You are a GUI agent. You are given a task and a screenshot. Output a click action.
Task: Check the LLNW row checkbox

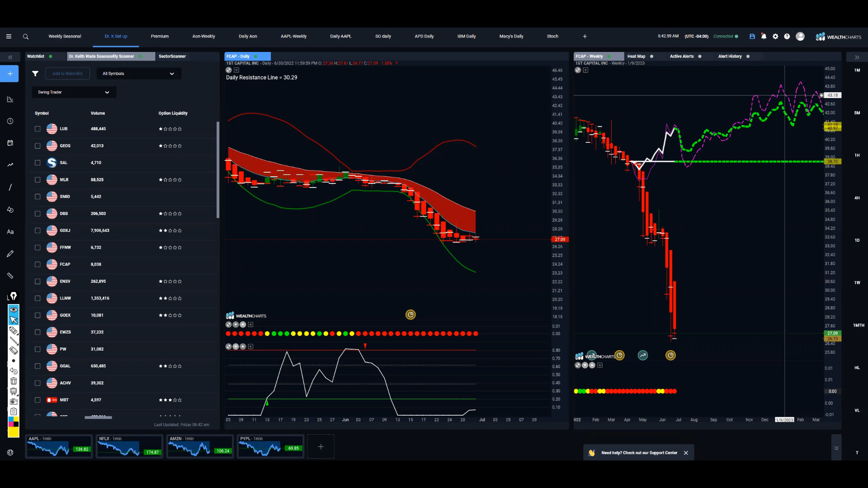pyautogui.click(x=38, y=298)
